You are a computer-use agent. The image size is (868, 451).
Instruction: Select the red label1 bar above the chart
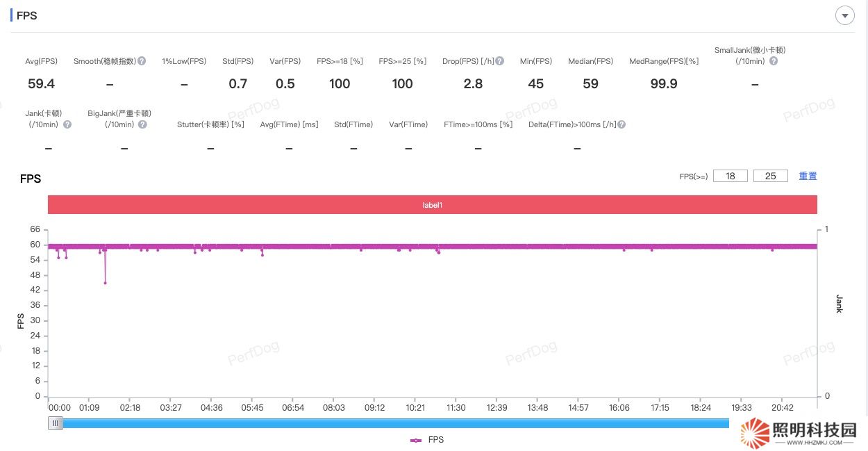point(432,205)
